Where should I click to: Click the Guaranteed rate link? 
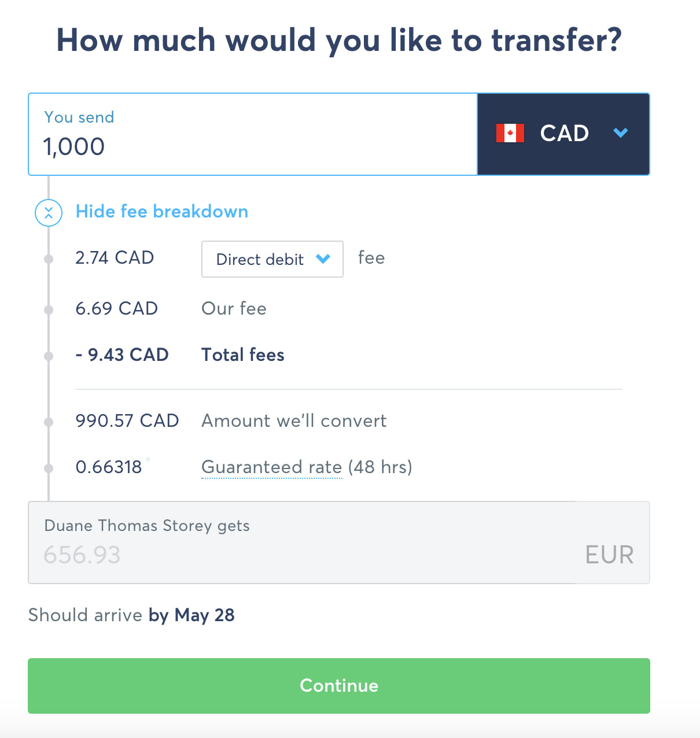click(x=271, y=467)
